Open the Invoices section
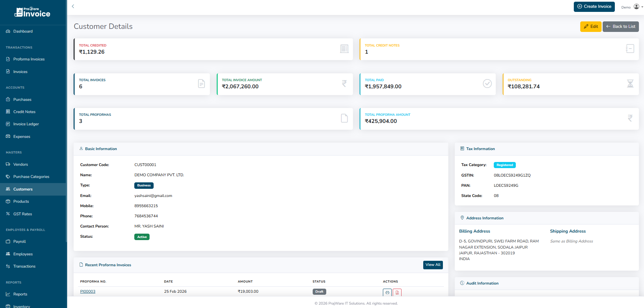 pyautogui.click(x=21, y=71)
